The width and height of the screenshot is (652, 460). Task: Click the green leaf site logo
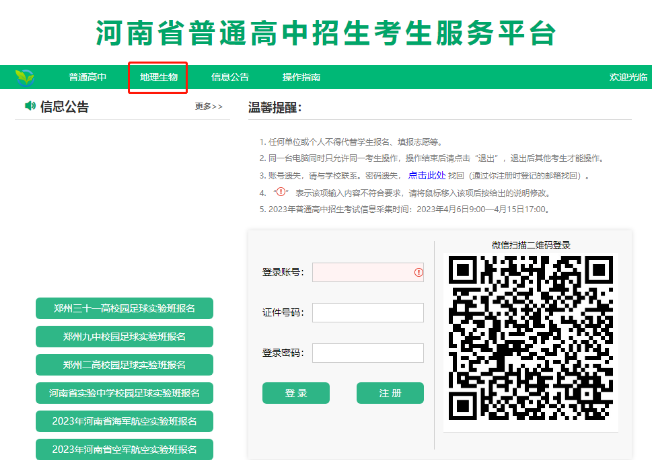[x=25, y=77]
